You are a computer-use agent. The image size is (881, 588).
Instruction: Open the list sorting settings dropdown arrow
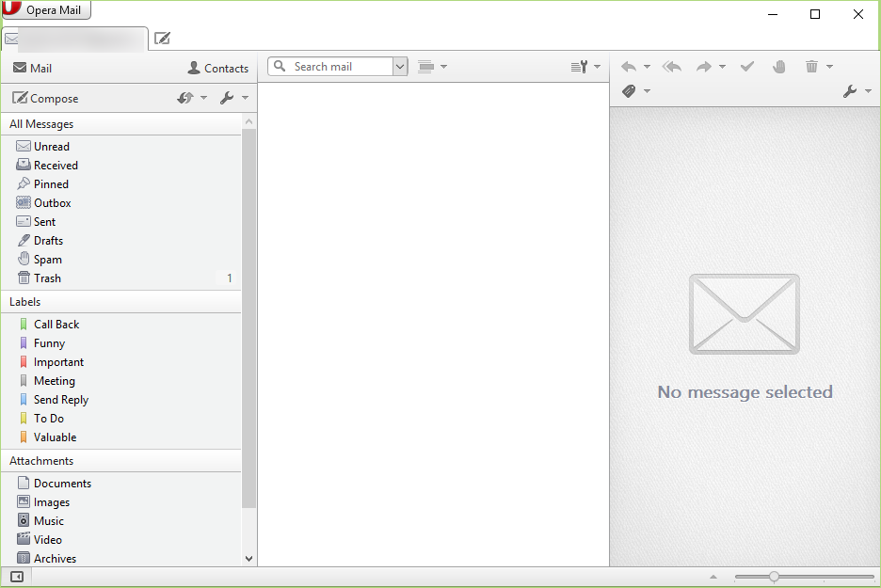(598, 66)
